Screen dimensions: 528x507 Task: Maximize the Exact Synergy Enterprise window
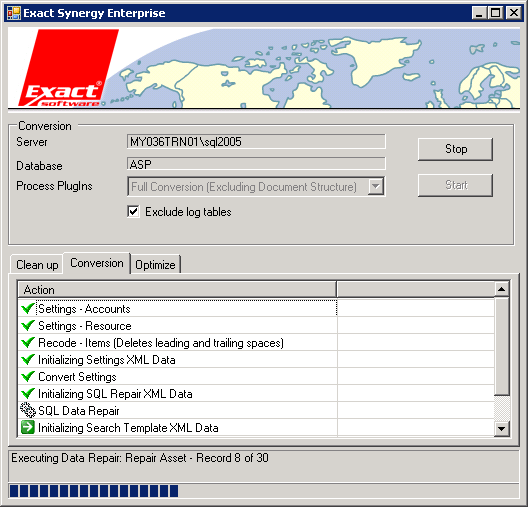pyautogui.click(x=495, y=13)
